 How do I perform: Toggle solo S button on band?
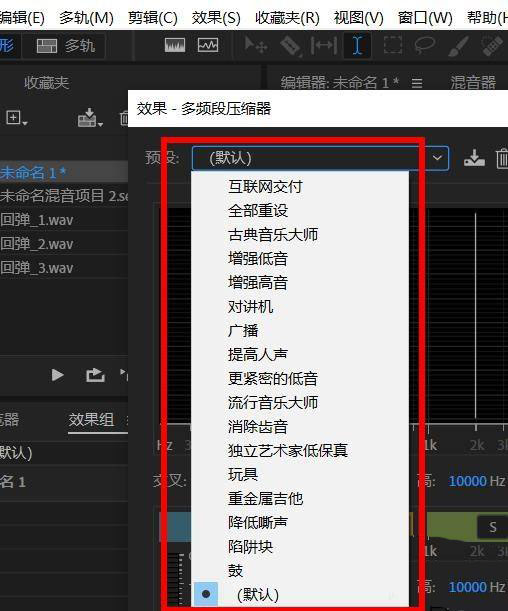click(492, 527)
